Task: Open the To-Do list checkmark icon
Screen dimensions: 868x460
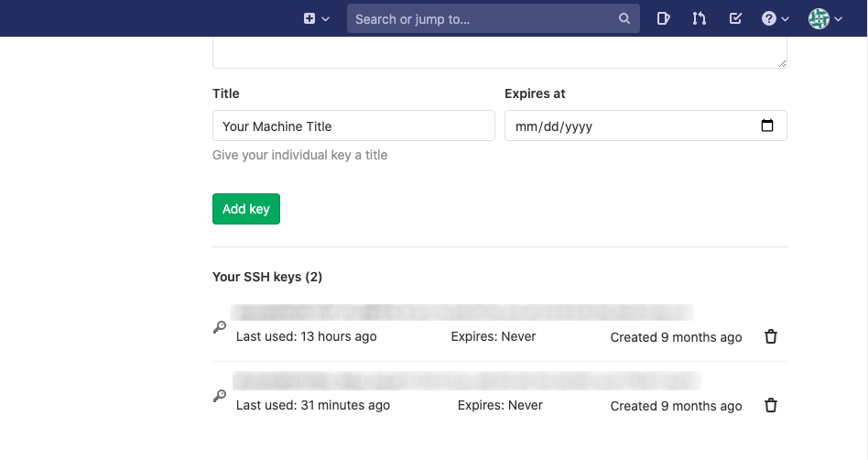Action: pyautogui.click(x=735, y=18)
